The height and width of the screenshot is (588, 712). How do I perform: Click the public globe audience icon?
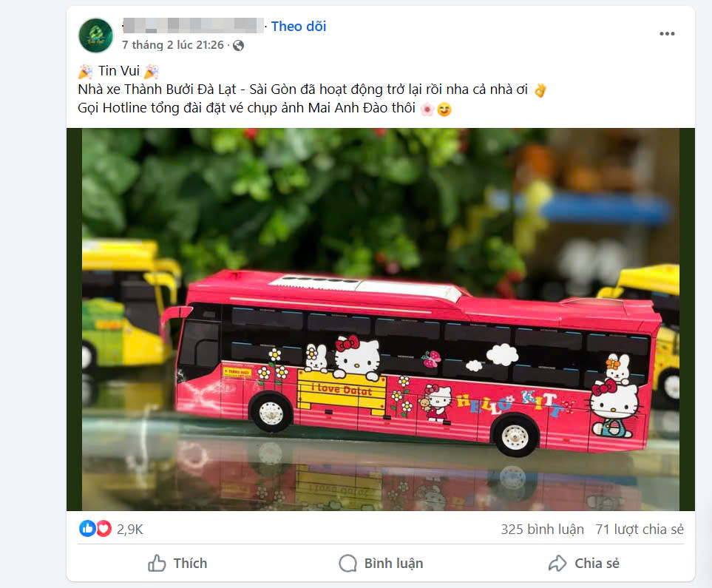[x=238, y=45]
